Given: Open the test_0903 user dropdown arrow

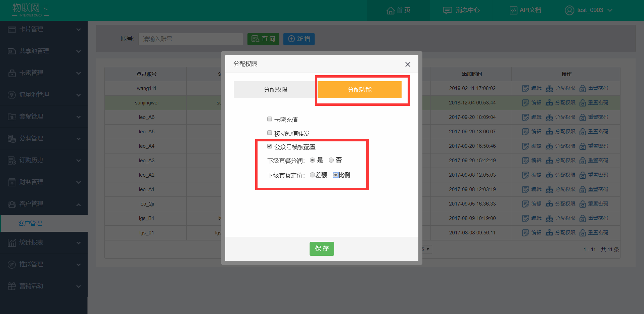Looking at the screenshot, I should tap(610, 10).
